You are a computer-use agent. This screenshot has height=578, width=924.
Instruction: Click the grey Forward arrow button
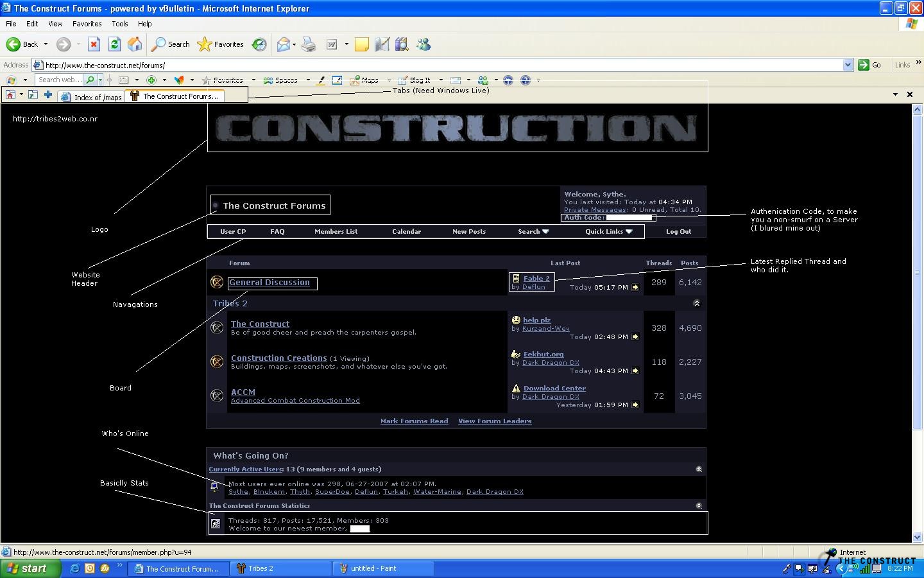point(63,44)
